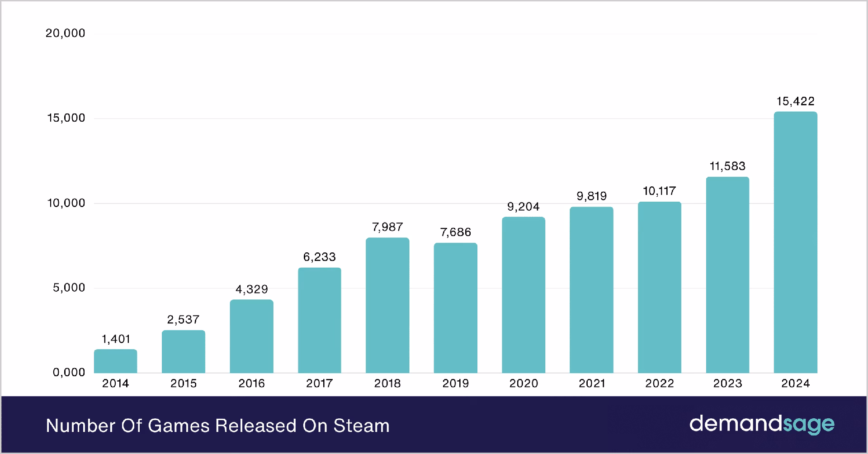
Task: Click the 7,987 value label
Action: tap(387, 227)
